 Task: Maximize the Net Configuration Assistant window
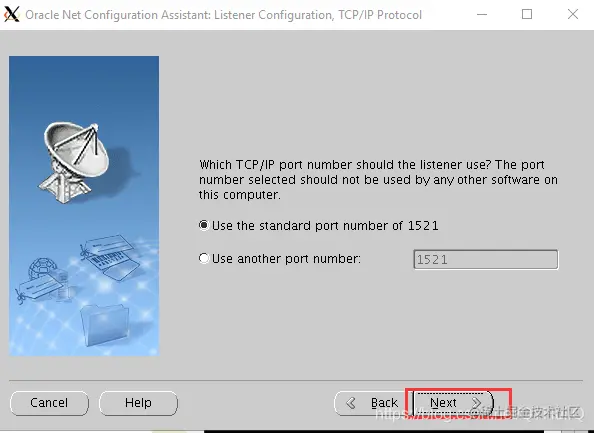527,14
